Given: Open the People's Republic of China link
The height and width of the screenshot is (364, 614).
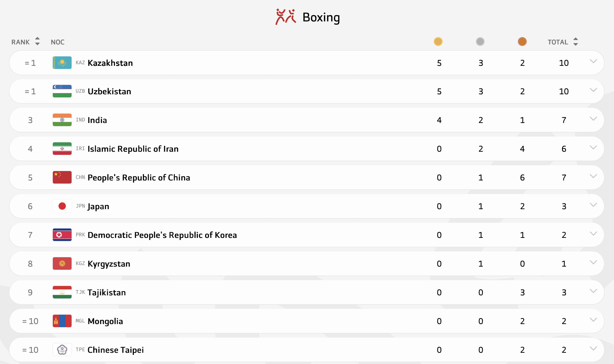Looking at the screenshot, I should (139, 178).
